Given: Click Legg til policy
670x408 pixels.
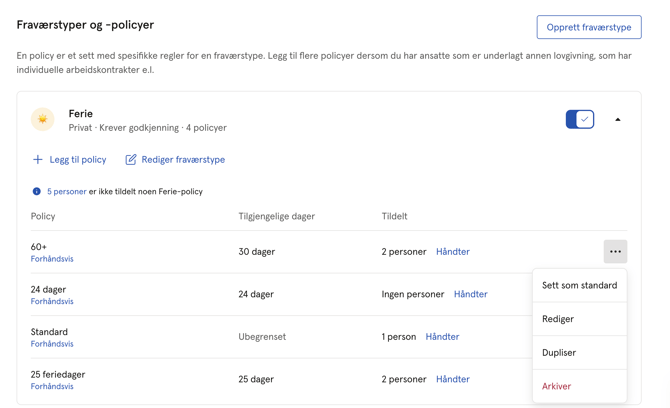Looking at the screenshot, I should pyautogui.click(x=70, y=160).
